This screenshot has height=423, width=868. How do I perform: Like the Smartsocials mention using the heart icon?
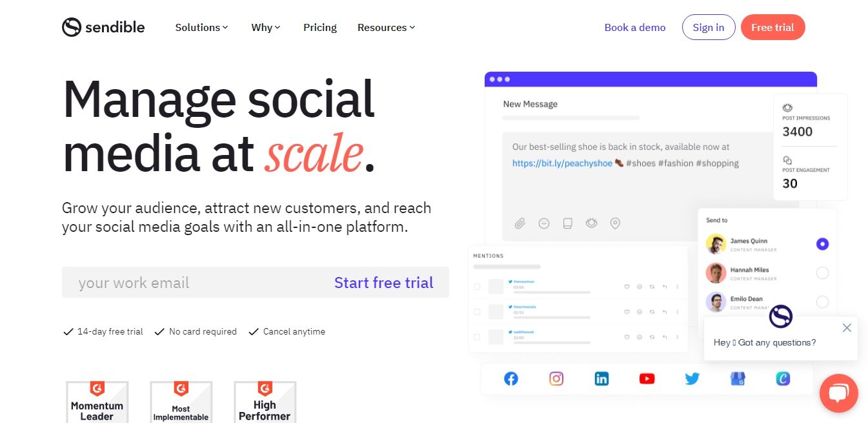[627, 312]
